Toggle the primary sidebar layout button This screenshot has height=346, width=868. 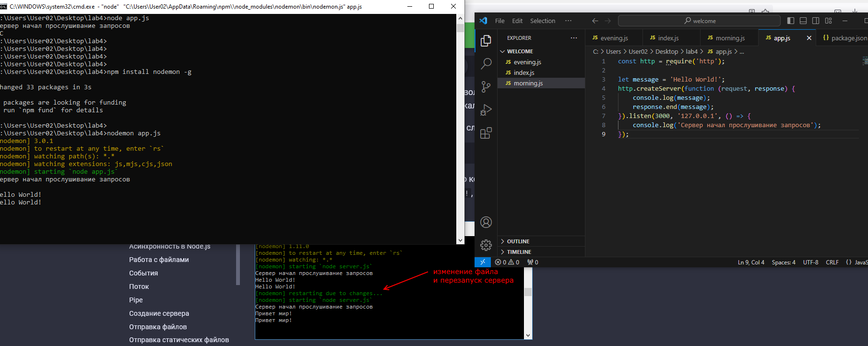(x=791, y=21)
